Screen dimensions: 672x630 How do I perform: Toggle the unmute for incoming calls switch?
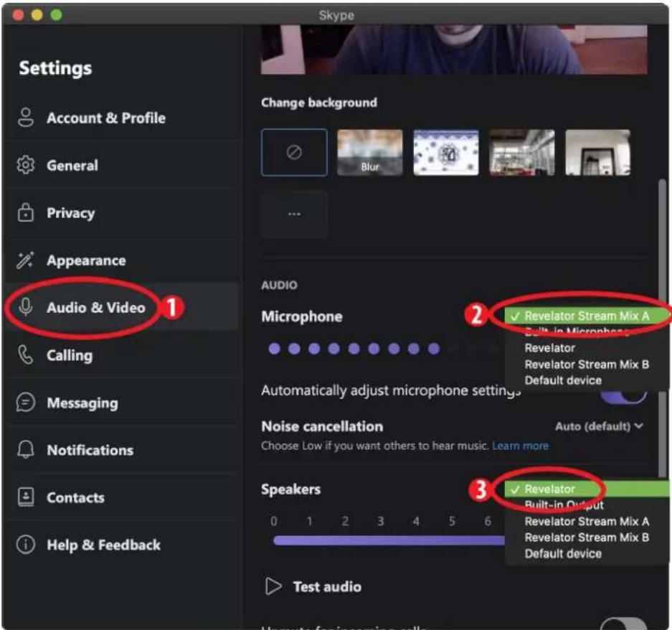[624, 624]
